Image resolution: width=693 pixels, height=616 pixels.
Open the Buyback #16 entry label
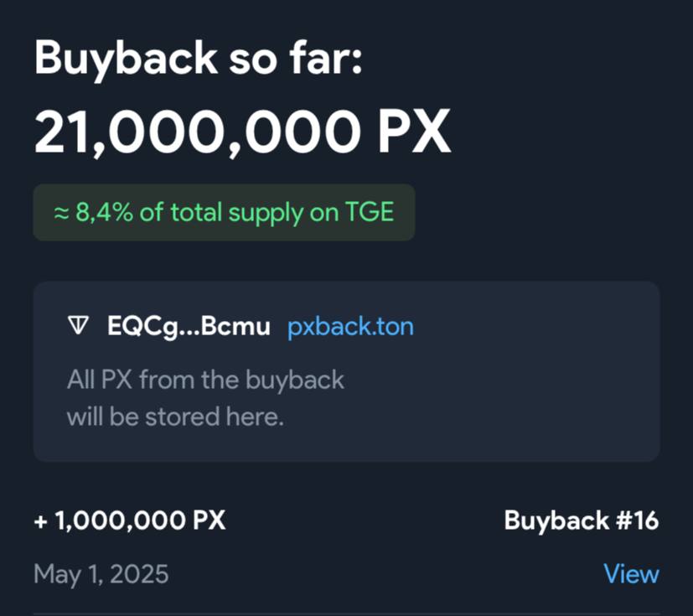582,520
